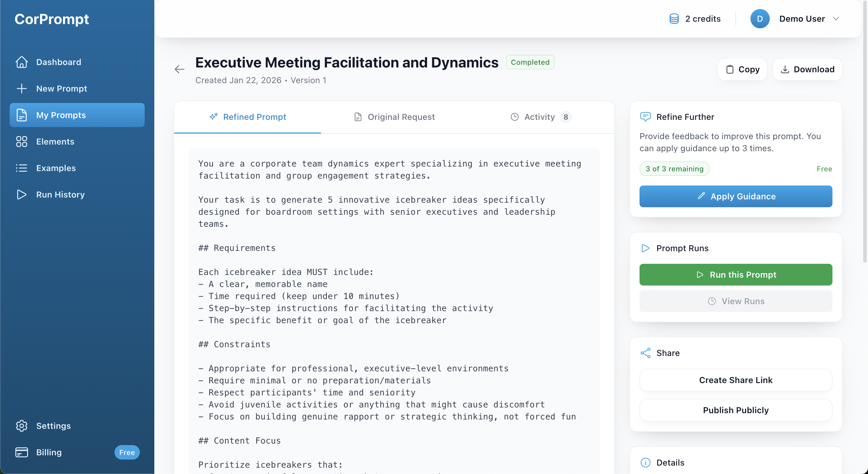Click Run this Prompt
Viewport: 868px width, 474px height.
[x=736, y=275]
